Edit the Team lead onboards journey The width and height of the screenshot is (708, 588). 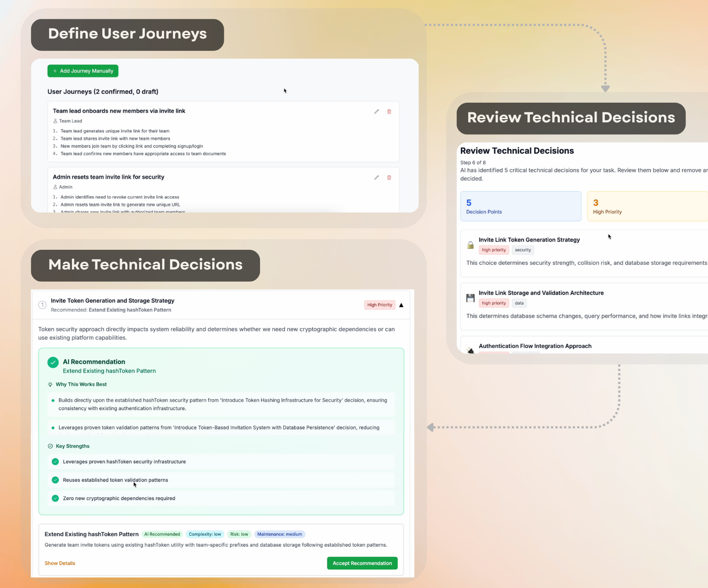point(376,111)
